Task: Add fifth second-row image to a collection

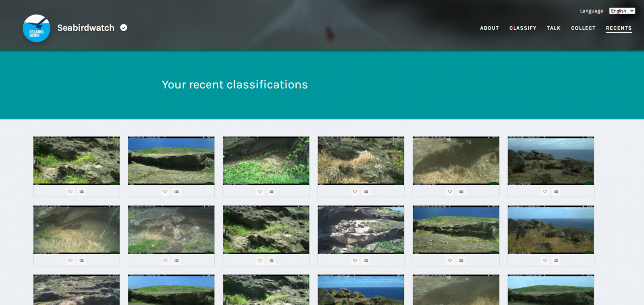Action: pyautogui.click(x=461, y=260)
